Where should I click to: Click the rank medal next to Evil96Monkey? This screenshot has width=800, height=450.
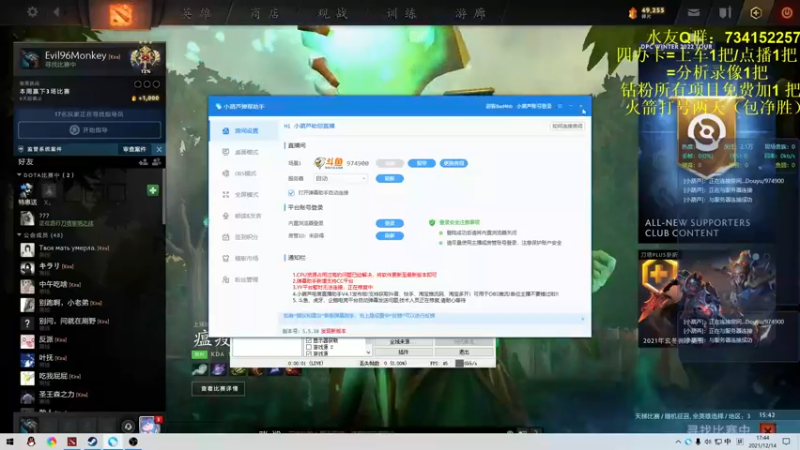point(145,58)
